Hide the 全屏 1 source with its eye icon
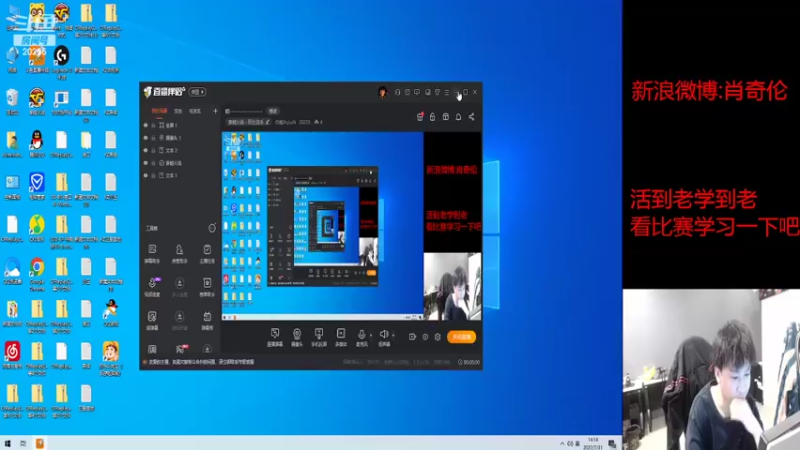 point(146,125)
